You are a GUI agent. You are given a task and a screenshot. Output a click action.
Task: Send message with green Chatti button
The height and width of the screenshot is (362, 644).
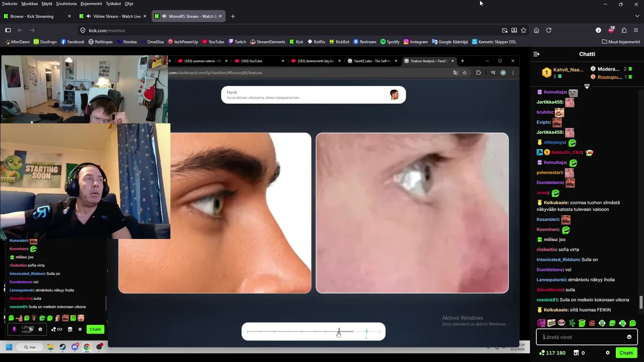pyautogui.click(x=626, y=353)
